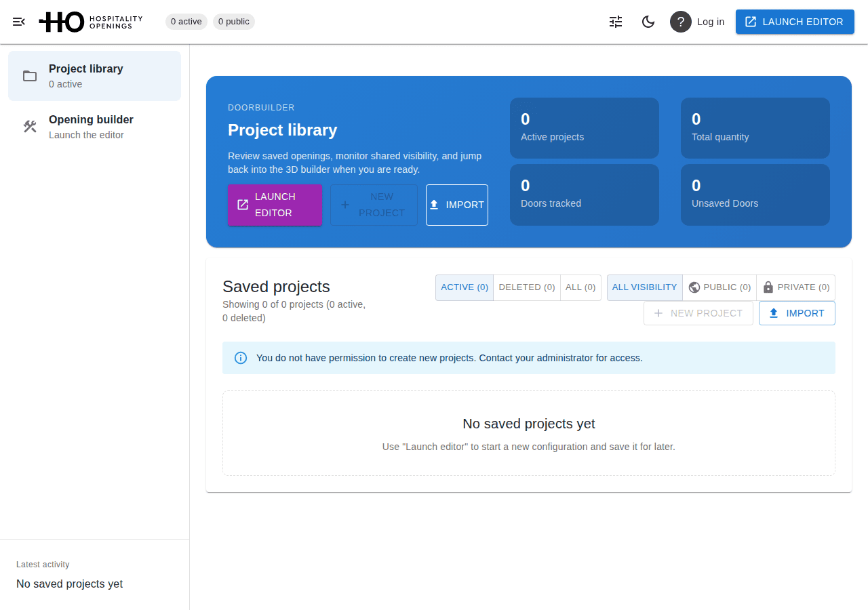Click the upload icon in Saved projects Import
Viewport: 868px width, 610px height.
(x=774, y=313)
